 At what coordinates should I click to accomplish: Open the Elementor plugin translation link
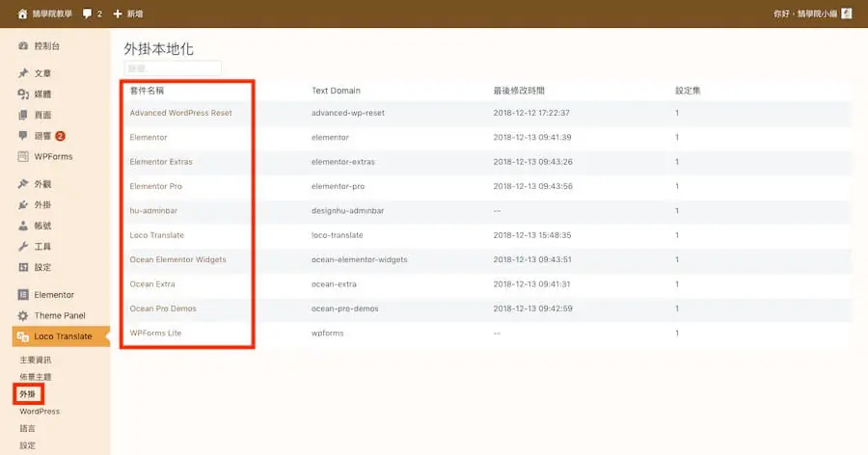coord(149,137)
